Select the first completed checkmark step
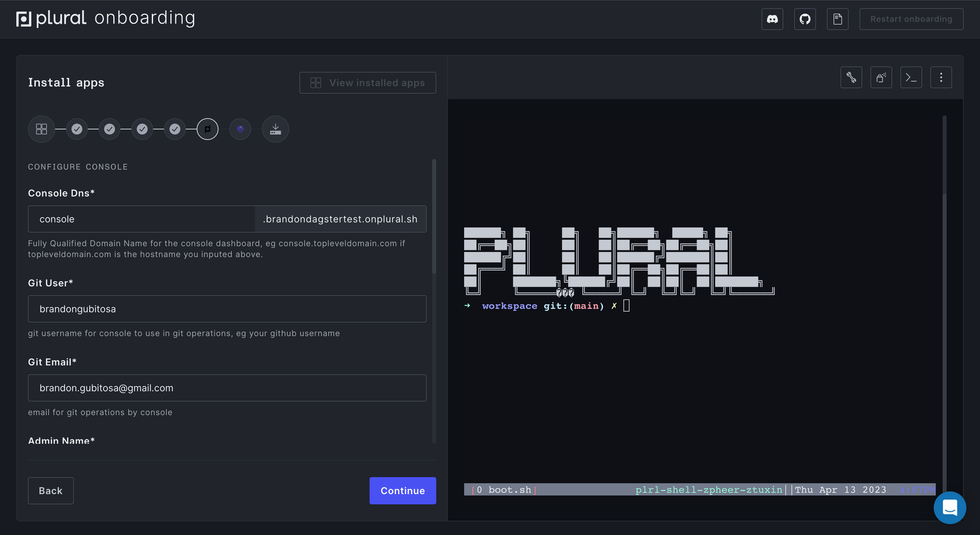Viewport: 980px width, 535px height. click(77, 129)
